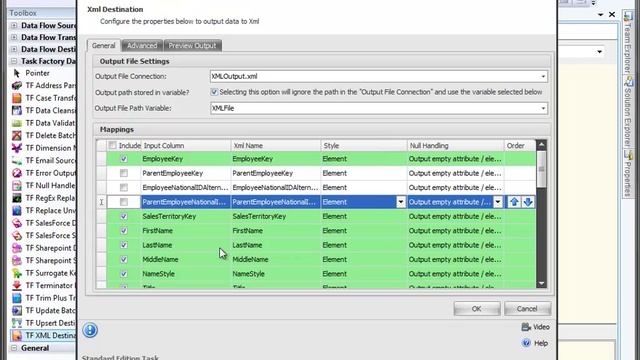The height and width of the screenshot is (360, 640).
Task: Uncheck Include for SalesTerritoryKey row
Action: (x=124, y=216)
